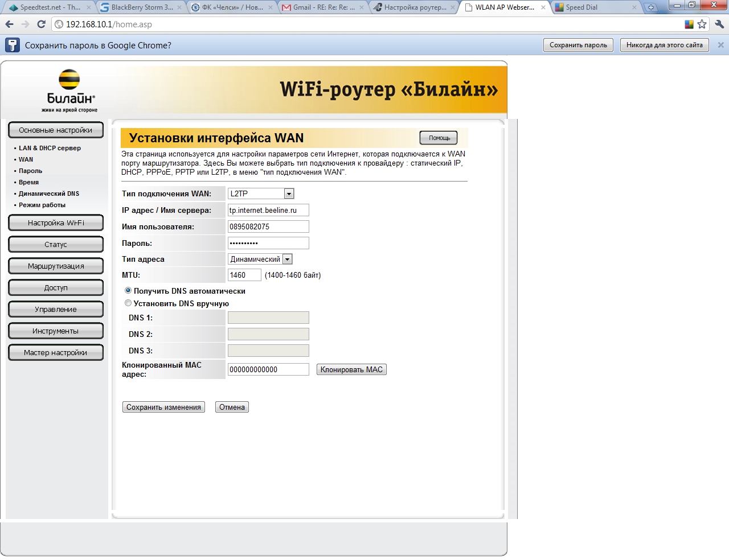729x560 pixels.
Task: Open 'Мастер настройки' wizard
Action: point(56,352)
